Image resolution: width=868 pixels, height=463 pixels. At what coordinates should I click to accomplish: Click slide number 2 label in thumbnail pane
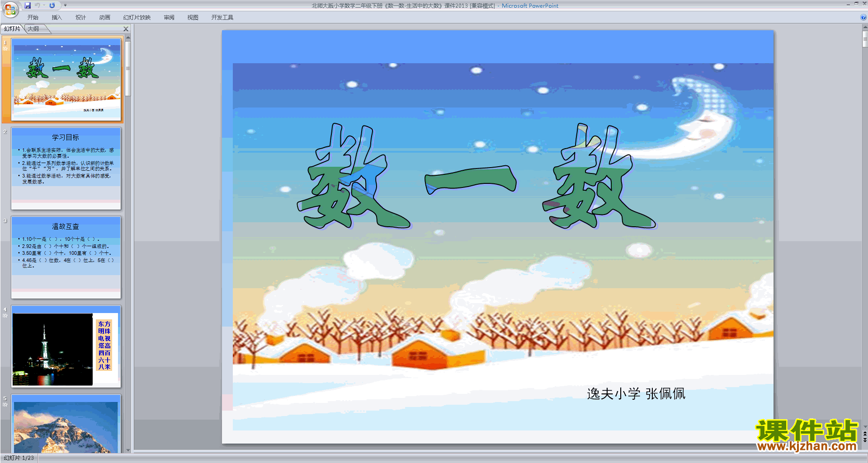click(5, 131)
